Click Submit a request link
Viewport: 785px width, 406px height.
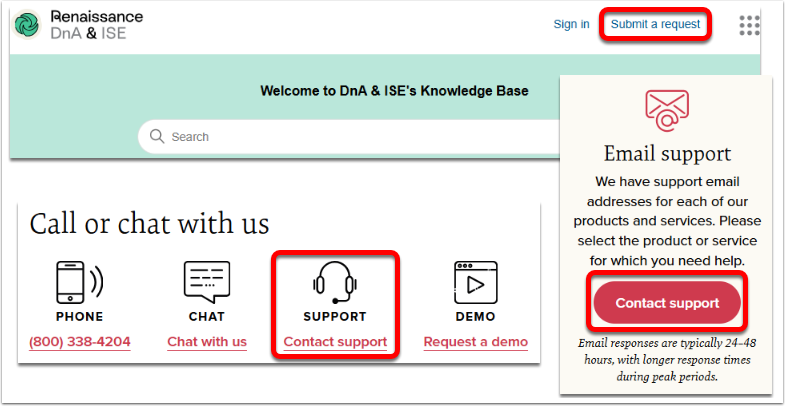[x=655, y=24]
